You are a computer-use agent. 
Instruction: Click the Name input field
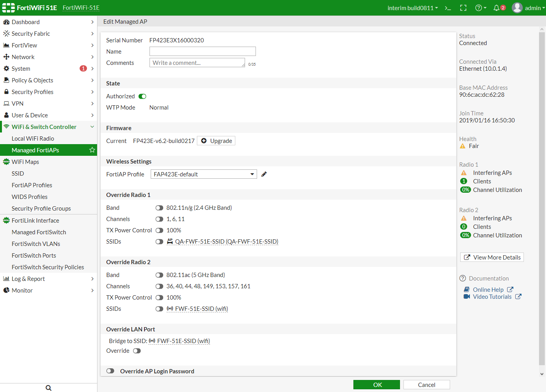point(202,51)
